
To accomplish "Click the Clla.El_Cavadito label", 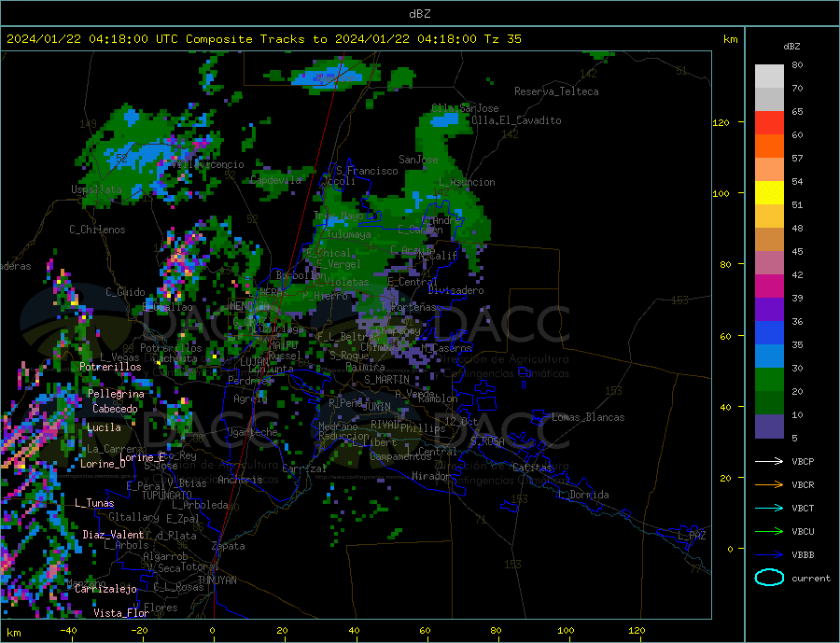I will (516, 120).
